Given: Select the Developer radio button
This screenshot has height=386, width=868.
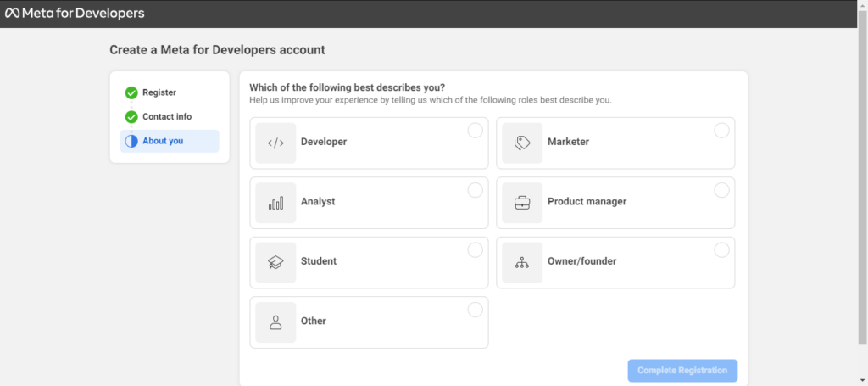Looking at the screenshot, I should pyautogui.click(x=476, y=130).
